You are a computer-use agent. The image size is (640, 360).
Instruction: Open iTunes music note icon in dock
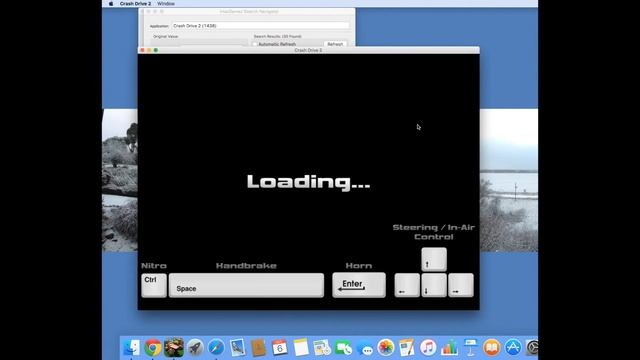coord(428,348)
